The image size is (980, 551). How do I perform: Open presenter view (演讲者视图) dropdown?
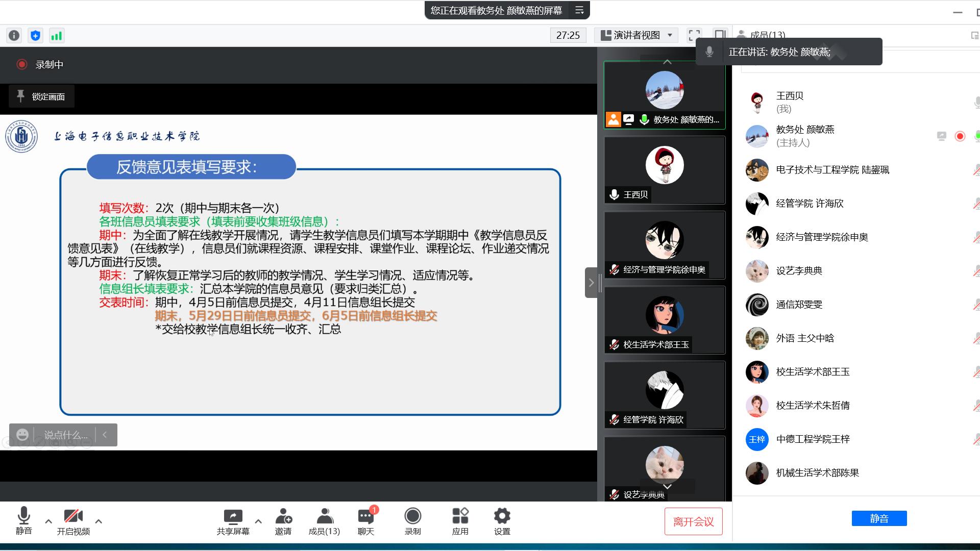[636, 35]
